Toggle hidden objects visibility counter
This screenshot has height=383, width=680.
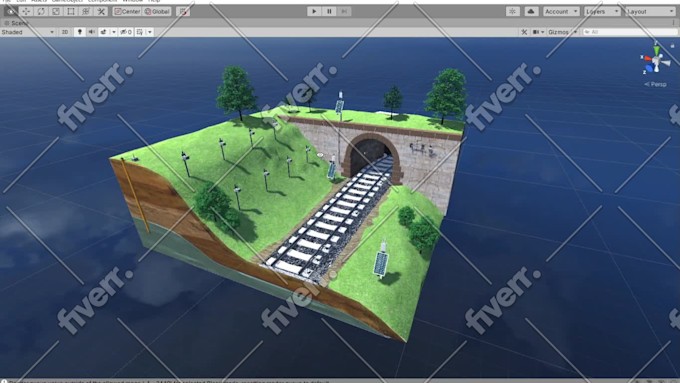(x=126, y=32)
